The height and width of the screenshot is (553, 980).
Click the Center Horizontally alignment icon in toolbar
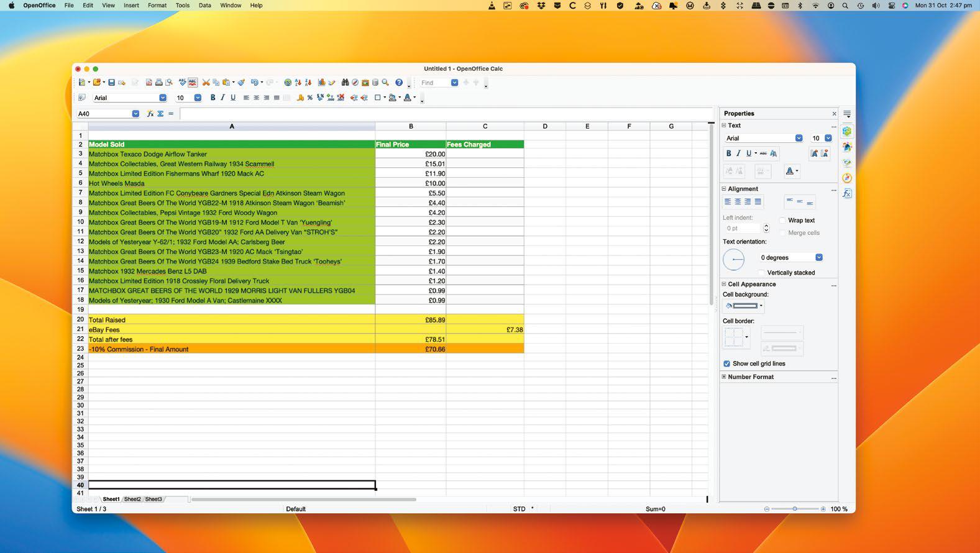tap(256, 98)
